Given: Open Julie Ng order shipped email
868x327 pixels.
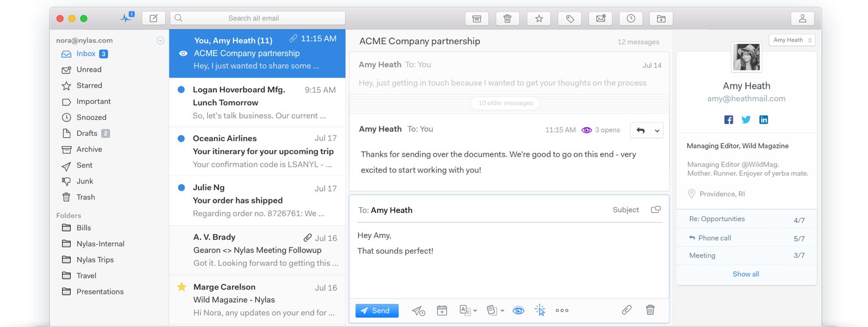Looking at the screenshot, I should (257, 201).
